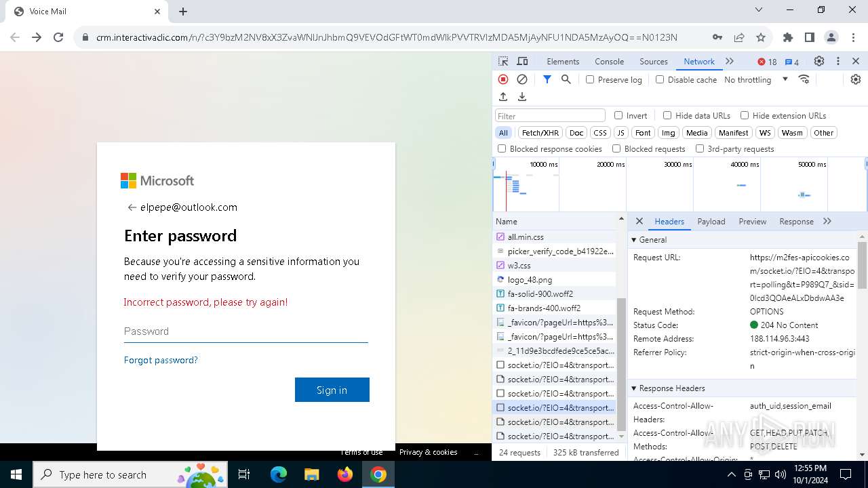Viewport: 868px width, 488px height.
Task: Open File Explorer from the taskbar
Action: [311, 474]
